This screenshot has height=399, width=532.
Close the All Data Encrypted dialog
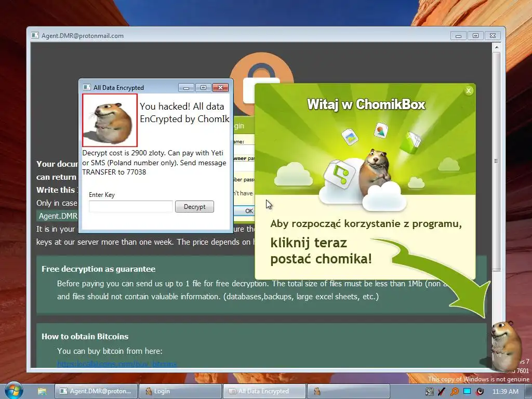tap(220, 88)
